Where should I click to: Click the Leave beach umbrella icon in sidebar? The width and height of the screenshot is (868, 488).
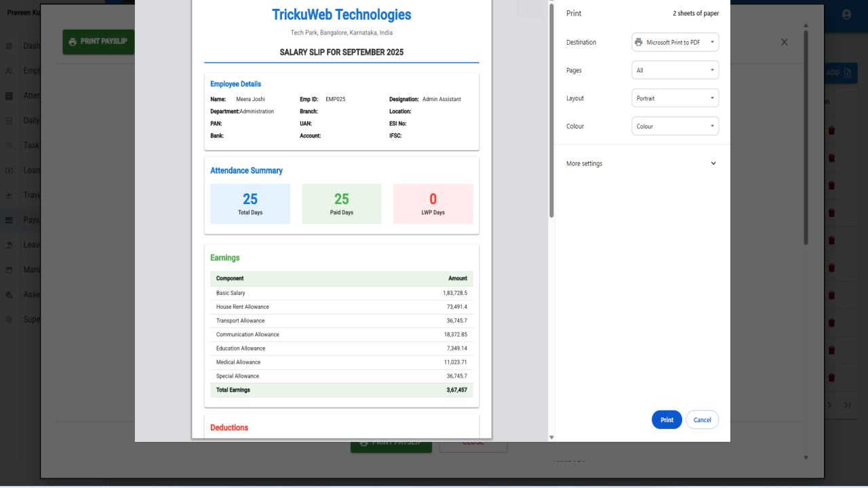9,245
